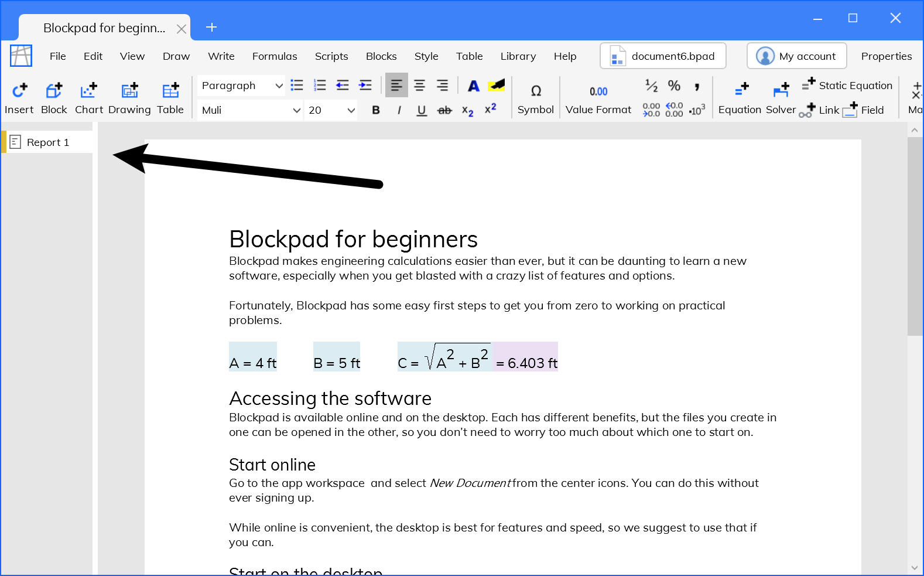Open the Blocks menu
Viewport: 924px width, 576px height.
click(x=381, y=56)
